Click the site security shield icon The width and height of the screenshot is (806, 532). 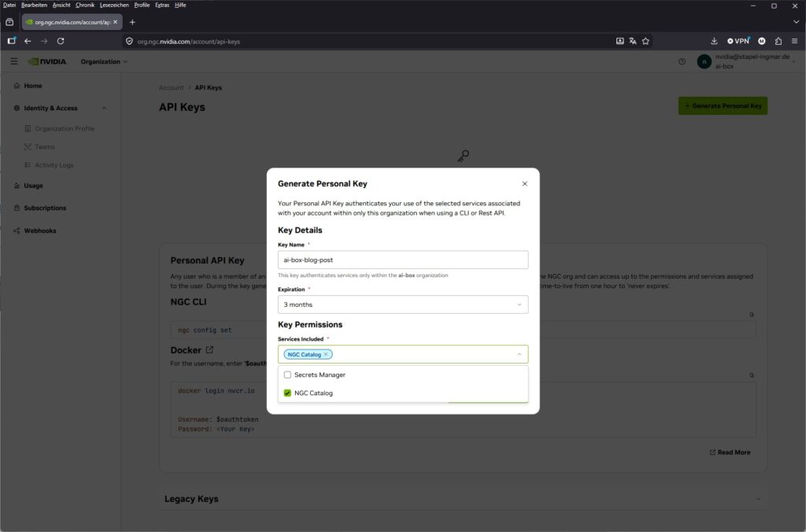click(x=129, y=41)
